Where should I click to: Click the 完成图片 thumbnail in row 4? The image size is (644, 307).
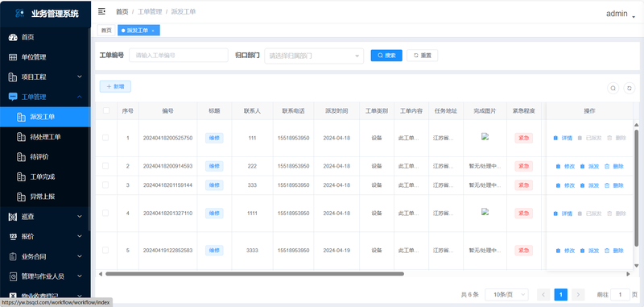(x=485, y=212)
